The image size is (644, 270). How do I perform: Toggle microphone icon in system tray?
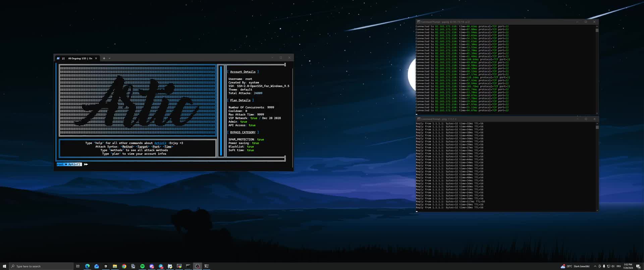point(604,266)
